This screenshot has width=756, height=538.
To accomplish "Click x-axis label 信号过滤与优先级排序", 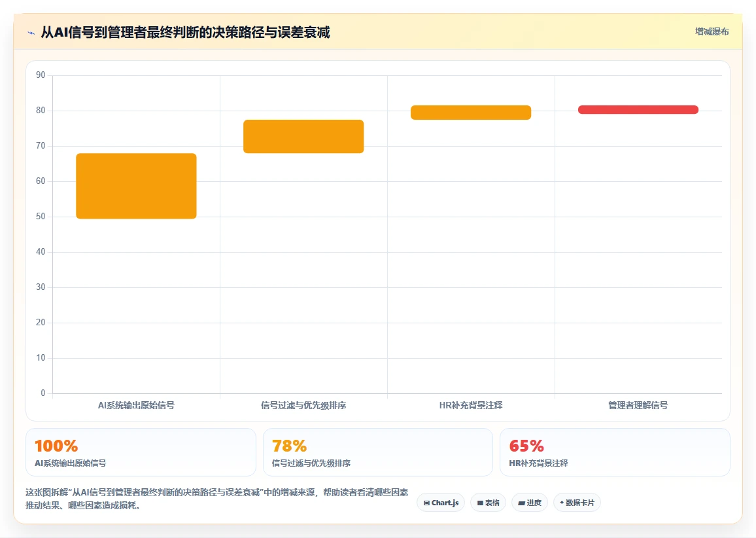I will click(x=303, y=405).
